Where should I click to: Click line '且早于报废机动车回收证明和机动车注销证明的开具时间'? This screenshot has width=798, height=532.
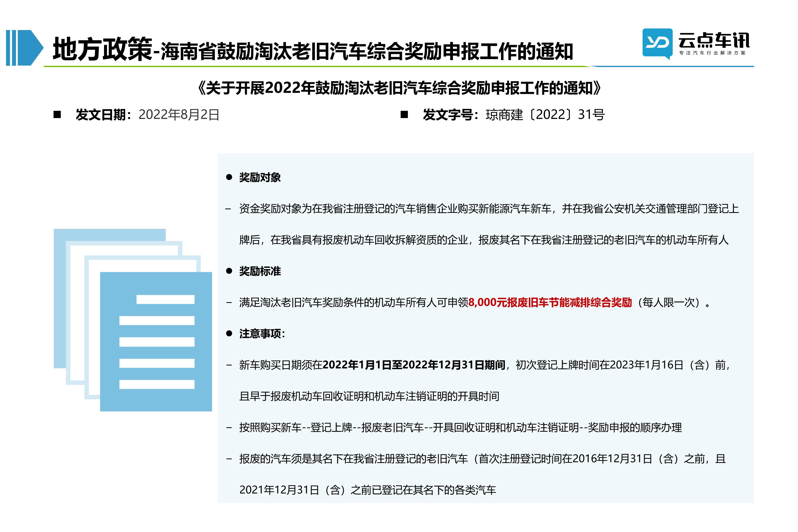coord(369,396)
